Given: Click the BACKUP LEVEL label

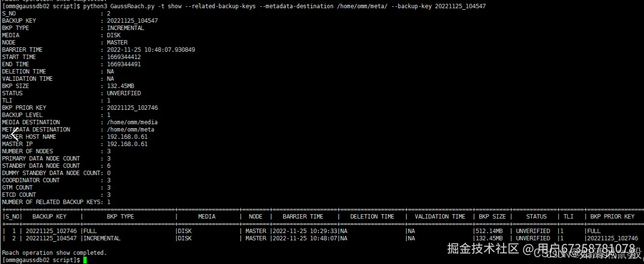Looking at the screenshot, I should [22, 115].
